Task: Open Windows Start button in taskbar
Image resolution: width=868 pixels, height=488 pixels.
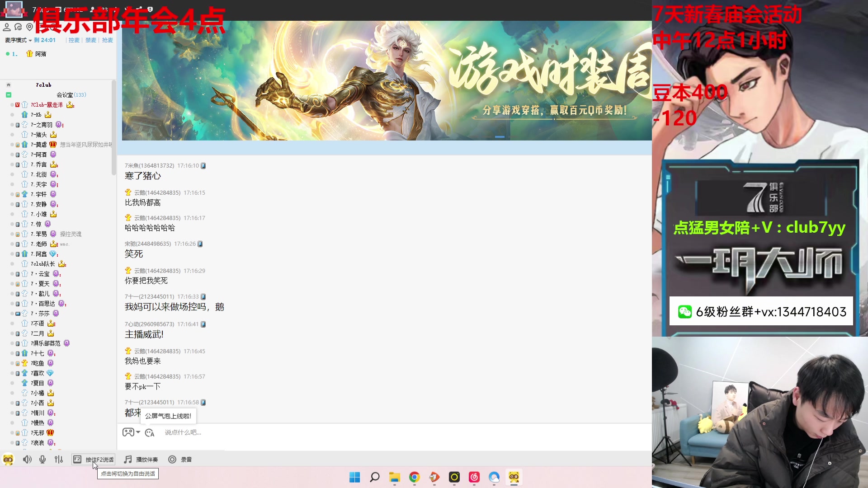Action: (x=355, y=477)
